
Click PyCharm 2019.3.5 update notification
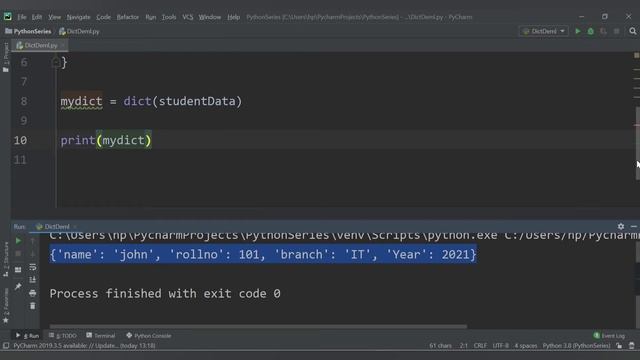[x=84, y=346]
